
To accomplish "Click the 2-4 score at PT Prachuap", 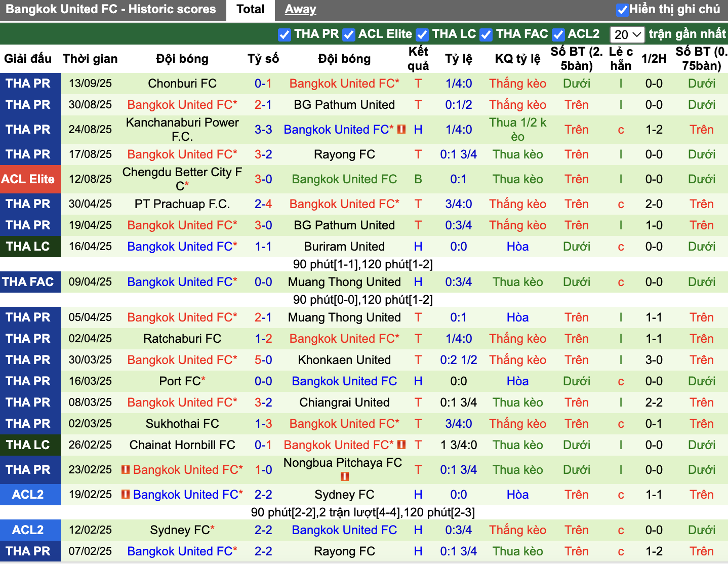I will (263, 204).
